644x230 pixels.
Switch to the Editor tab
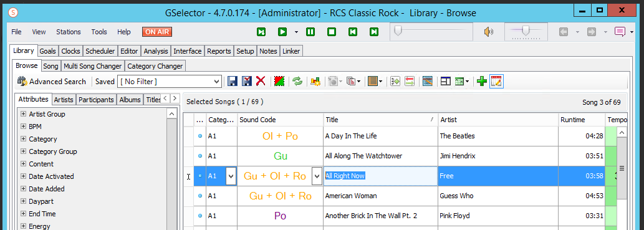[x=129, y=51]
